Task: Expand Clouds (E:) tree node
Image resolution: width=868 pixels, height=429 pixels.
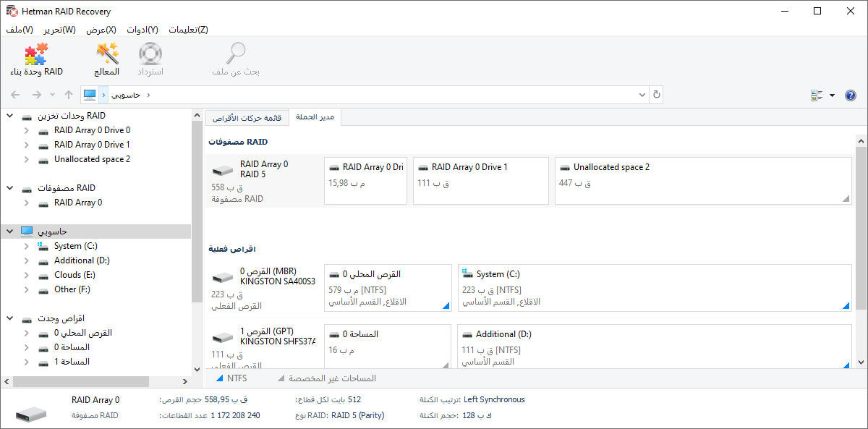Action: point(26,275)
